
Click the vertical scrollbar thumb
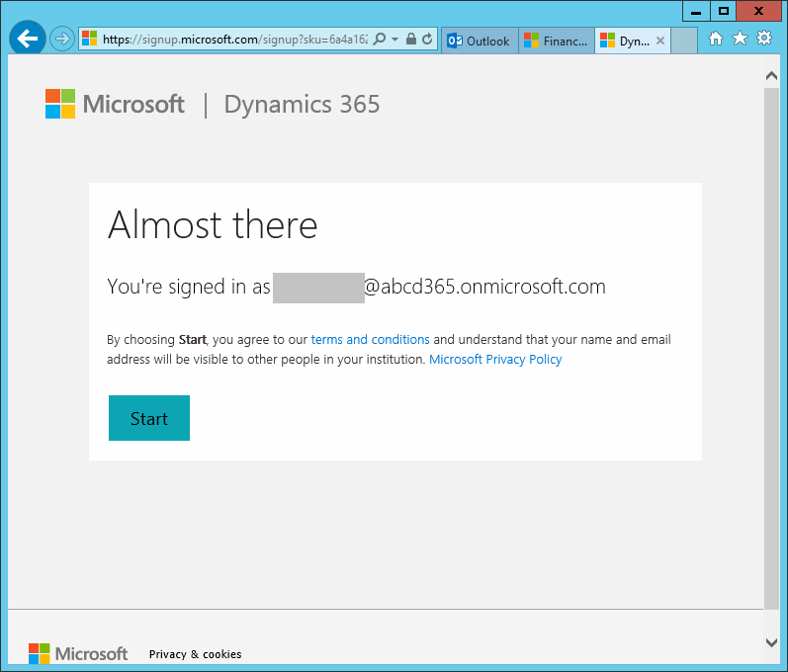(771, 349)
